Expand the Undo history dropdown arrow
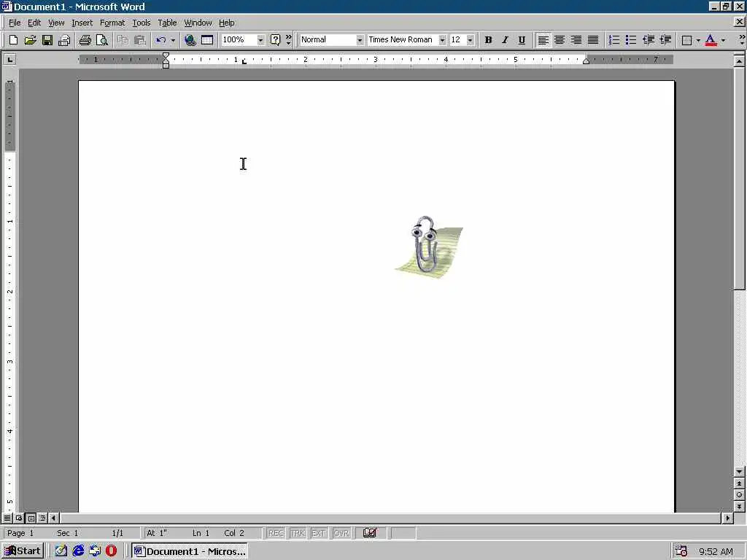Image resolution: width=747 pixels, height=560 pixels. [x=173, y=40]
